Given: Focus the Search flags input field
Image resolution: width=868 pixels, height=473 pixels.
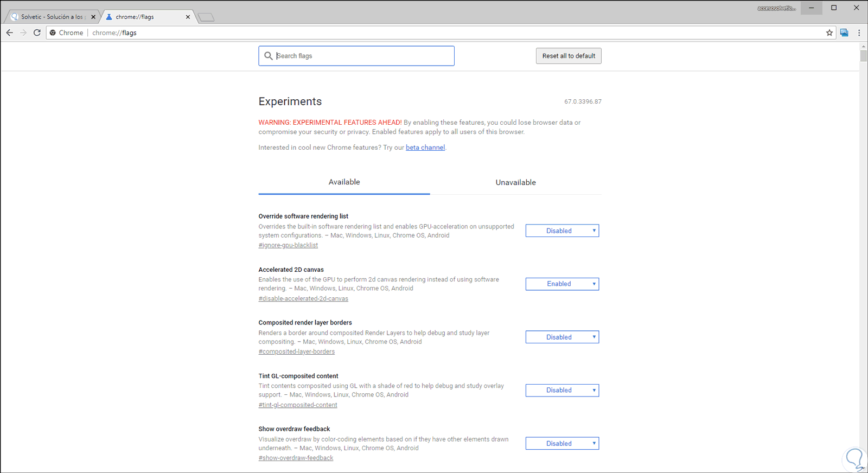Looking at the screenshot, I should [363, 56].
